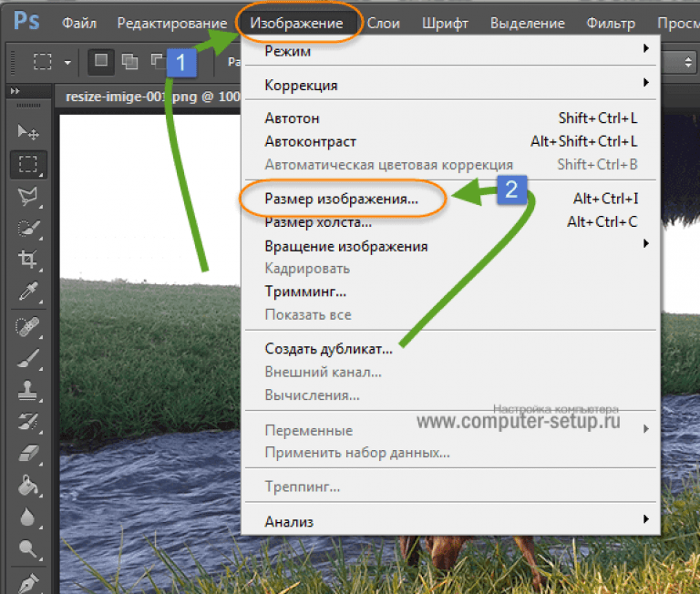The image size is (700, 594).
Task: Expand the Режим submenu
Action: coord(451,51)
